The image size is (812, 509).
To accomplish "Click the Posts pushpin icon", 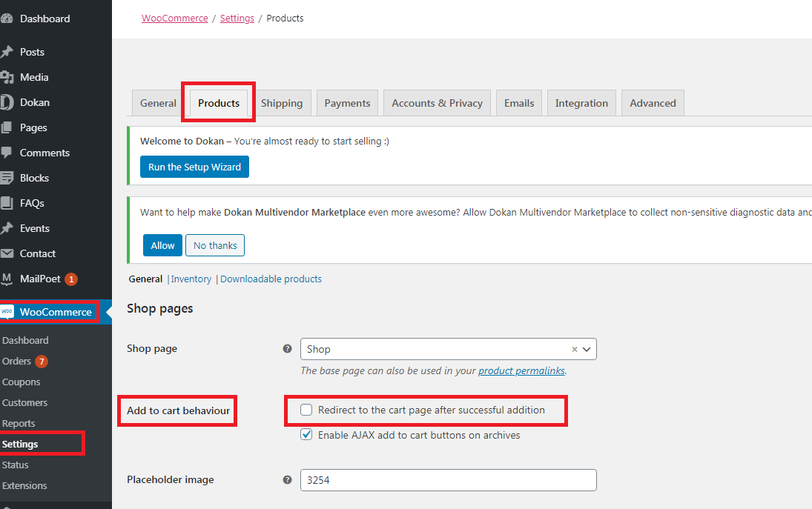I will coord(6,52).
